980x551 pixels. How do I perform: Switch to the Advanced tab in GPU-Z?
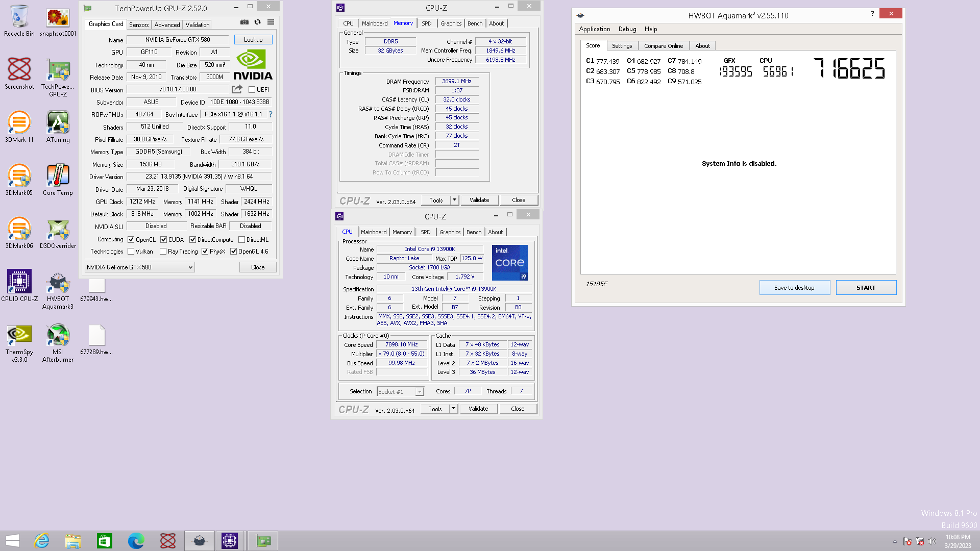point(167,24)
